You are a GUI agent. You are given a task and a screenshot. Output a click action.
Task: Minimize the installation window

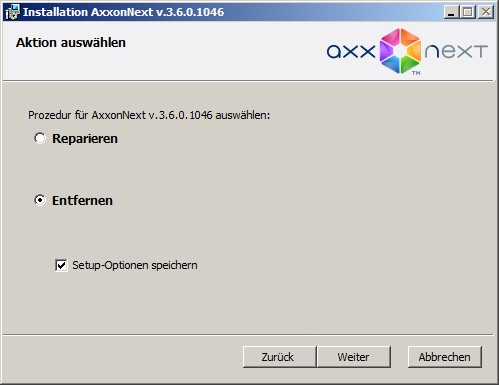(451, 12)
